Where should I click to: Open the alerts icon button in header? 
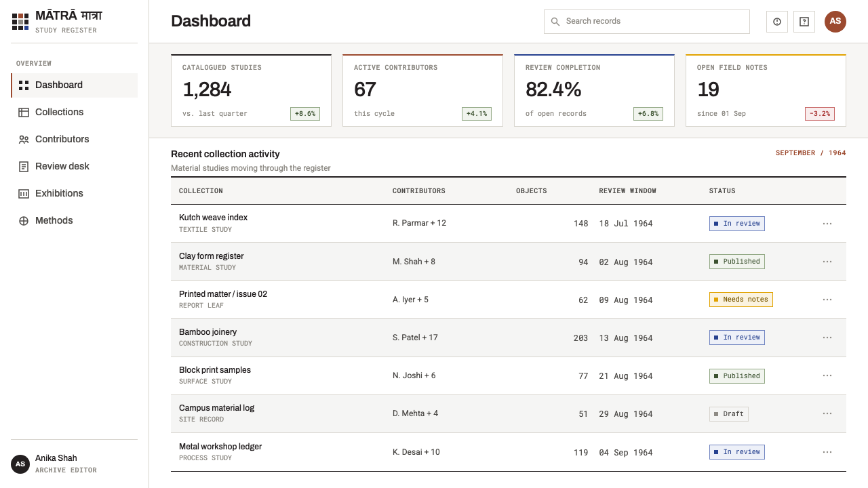pyautogui.click(x=777, y=22)
